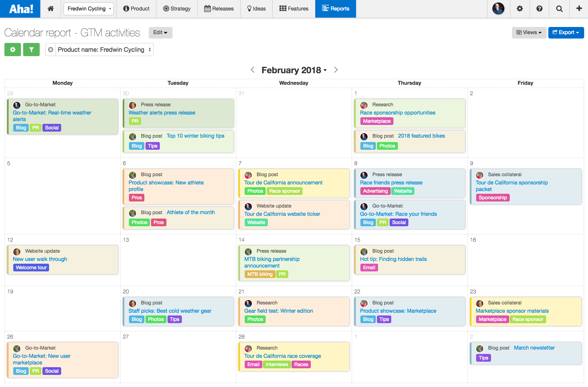The height and width of the screenshot is (387, 588).
Task: Open the Edit menu
Action: [x=160, y=32]
